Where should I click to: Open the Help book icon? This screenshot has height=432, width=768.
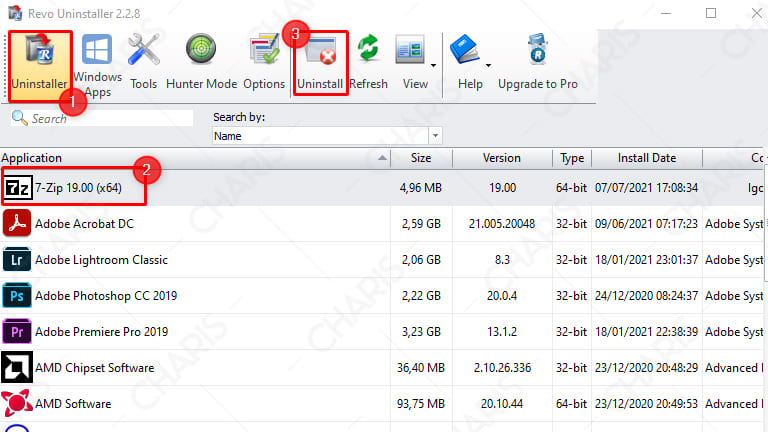(465, 49)
